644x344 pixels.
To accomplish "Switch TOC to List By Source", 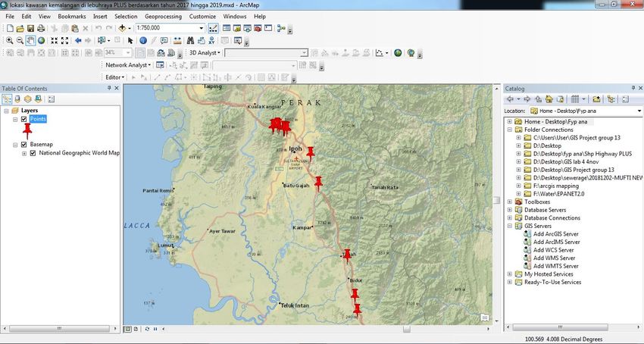I will (17, 99).
